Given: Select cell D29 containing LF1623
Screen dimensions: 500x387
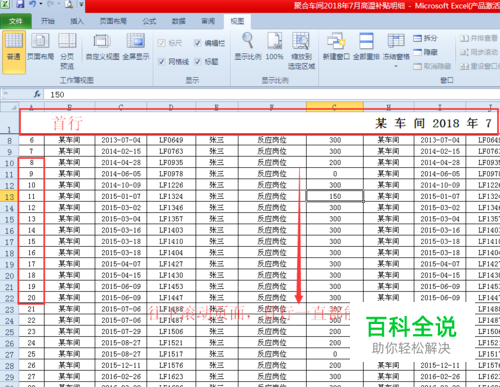Looking at the screenshot, I should click(x=171, y=377).
